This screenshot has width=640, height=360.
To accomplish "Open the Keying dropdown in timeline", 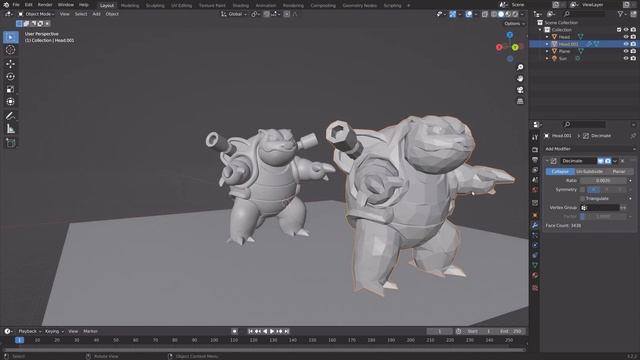I will point(54,331).
